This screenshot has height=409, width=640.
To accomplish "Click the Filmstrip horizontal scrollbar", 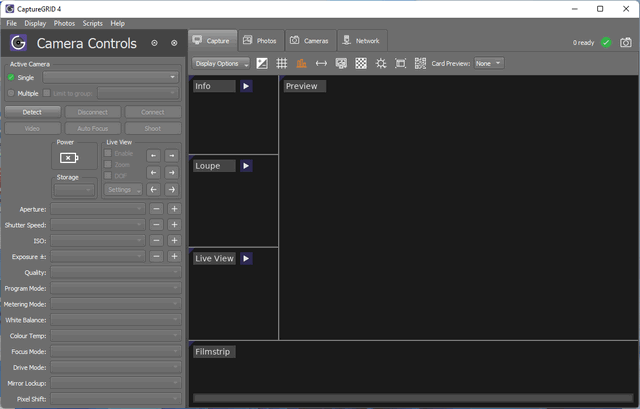I will tap(412, 398).
